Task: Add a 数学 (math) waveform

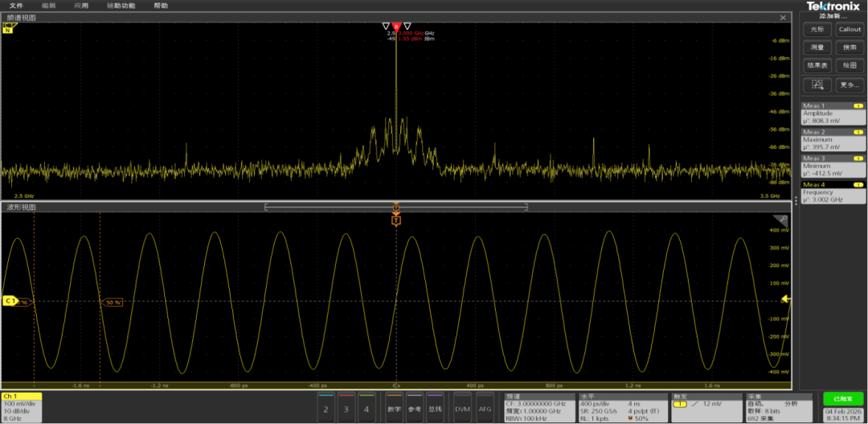Action: (394, 407)
